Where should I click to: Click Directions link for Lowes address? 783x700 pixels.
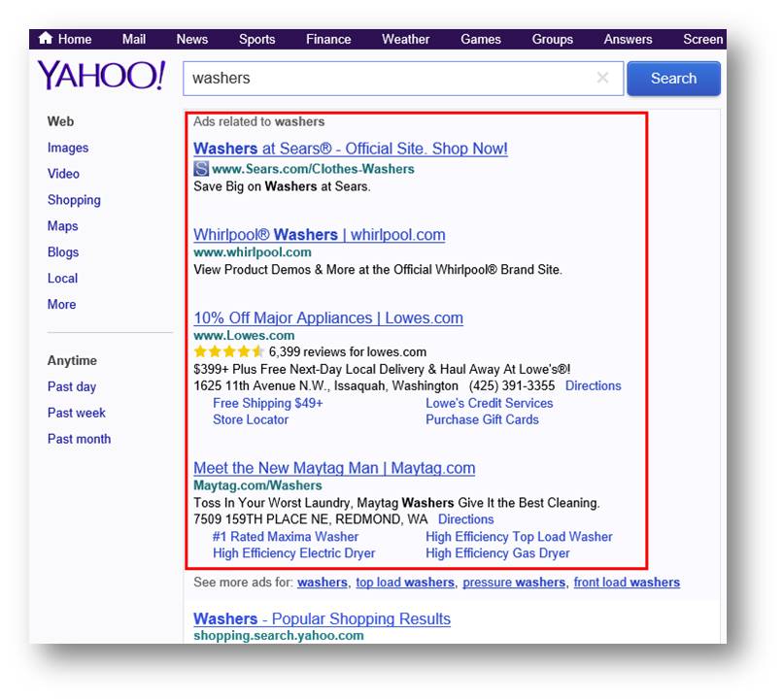coord(593,385)
